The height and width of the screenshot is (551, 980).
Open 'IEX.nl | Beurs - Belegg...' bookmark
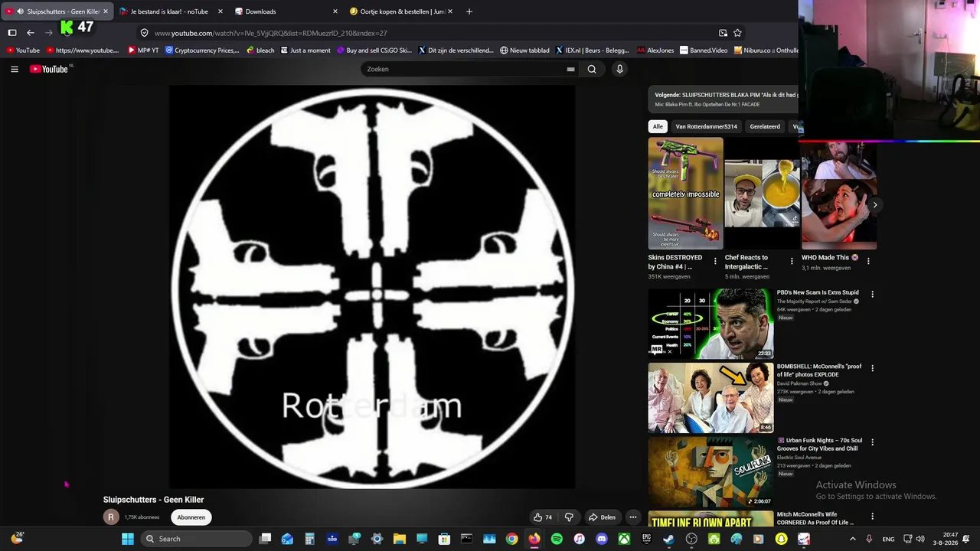[x=592, y=51]
